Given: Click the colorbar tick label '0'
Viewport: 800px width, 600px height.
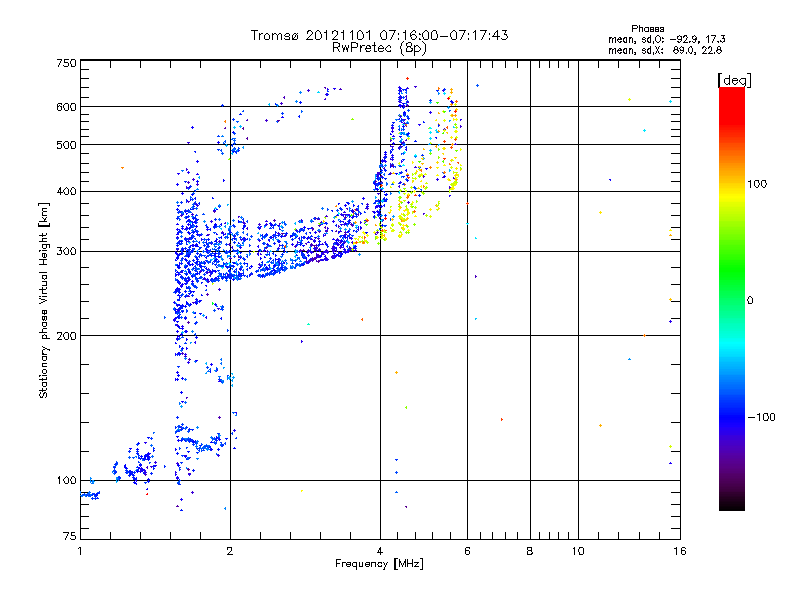Looking at the screenshot, I should click(750, 301).
